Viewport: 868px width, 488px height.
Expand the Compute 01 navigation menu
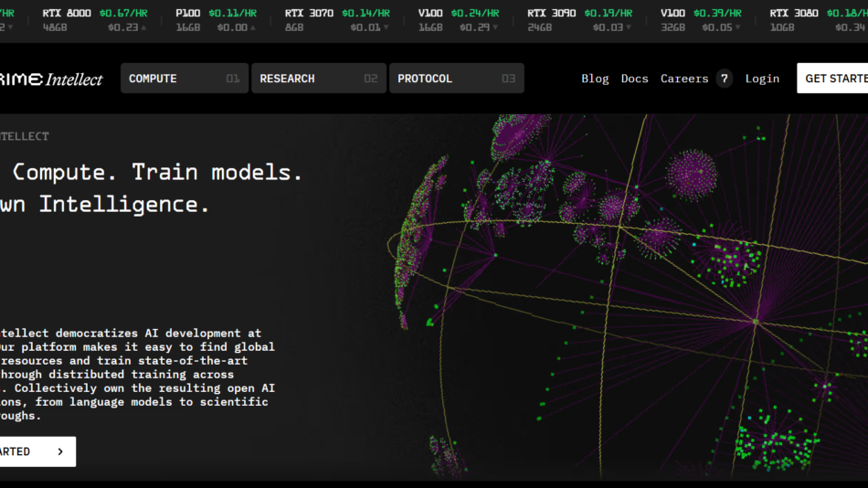184,79
